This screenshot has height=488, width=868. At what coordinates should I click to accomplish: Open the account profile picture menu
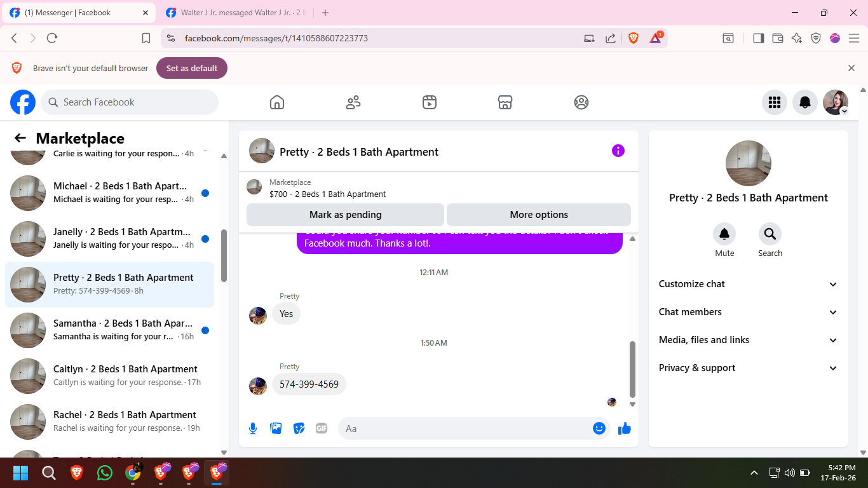coord(836,102)
